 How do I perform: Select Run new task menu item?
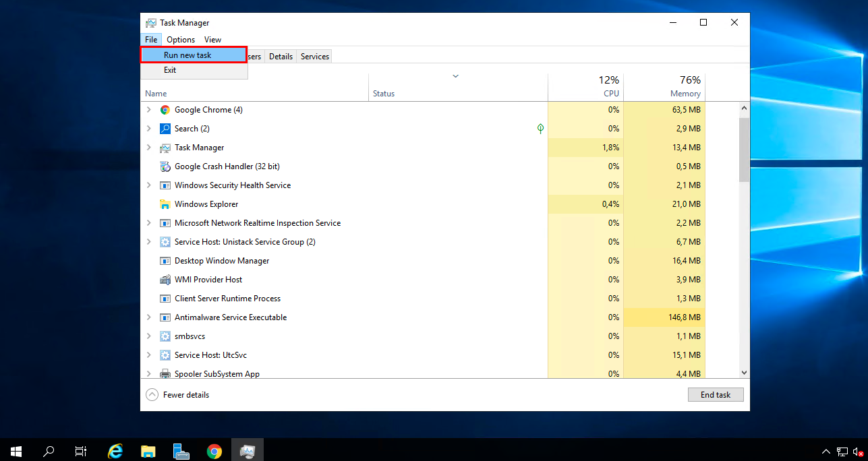(x=194, y=55)
